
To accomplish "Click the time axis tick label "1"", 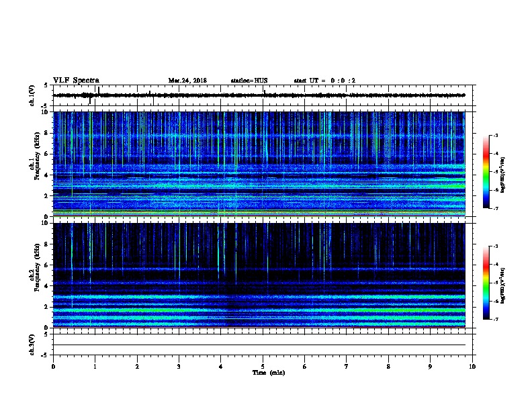I will 95,366.
